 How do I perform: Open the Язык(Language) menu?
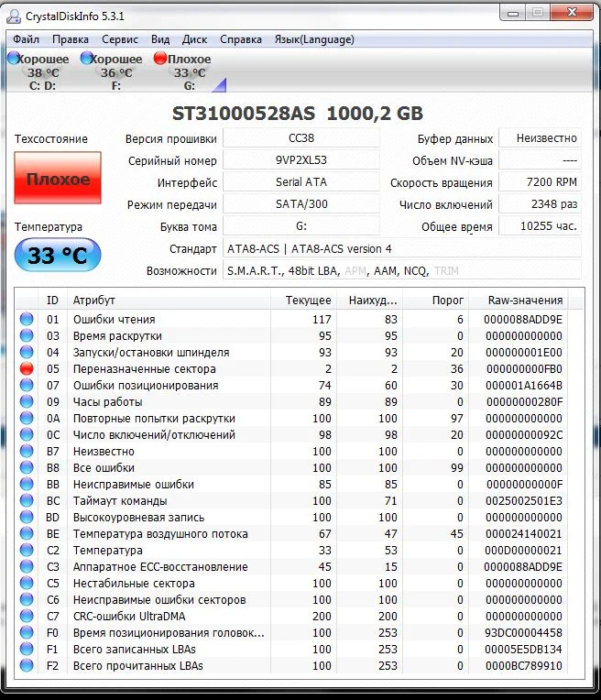tap(314, 39)
